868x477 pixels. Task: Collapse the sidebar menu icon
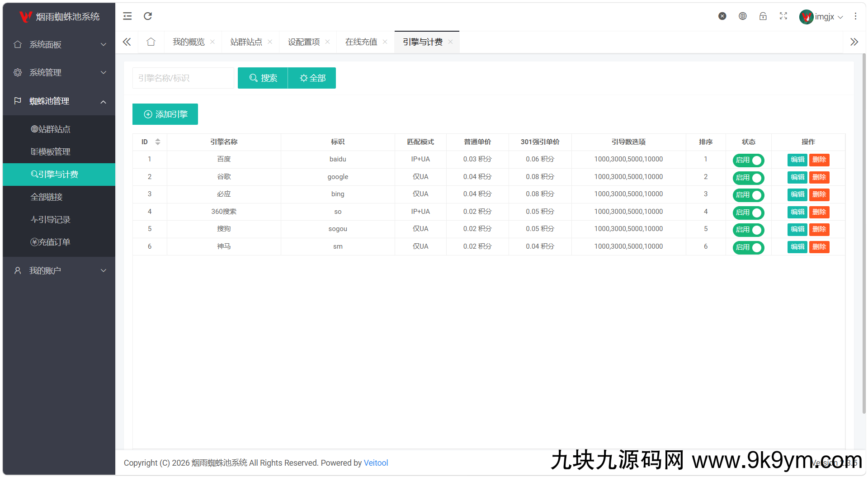127,16
